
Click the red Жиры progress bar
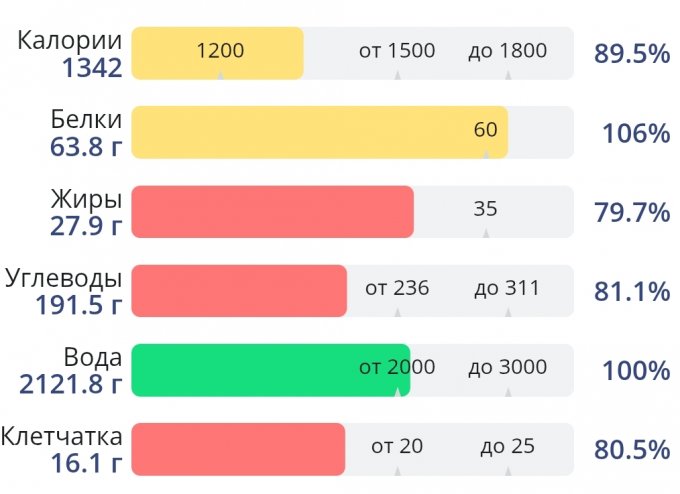[x=272, y=211]
